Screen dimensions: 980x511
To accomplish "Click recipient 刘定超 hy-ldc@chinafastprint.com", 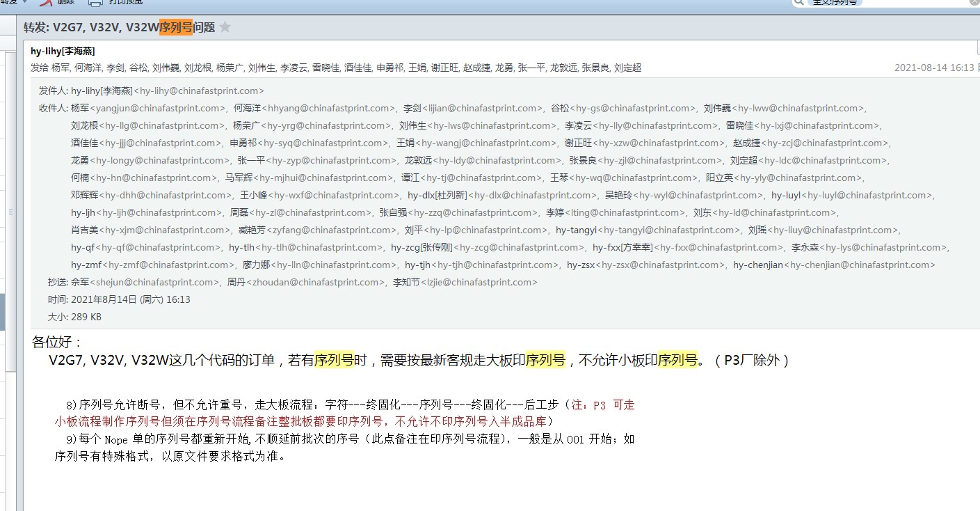I will (x=809, y=160).
